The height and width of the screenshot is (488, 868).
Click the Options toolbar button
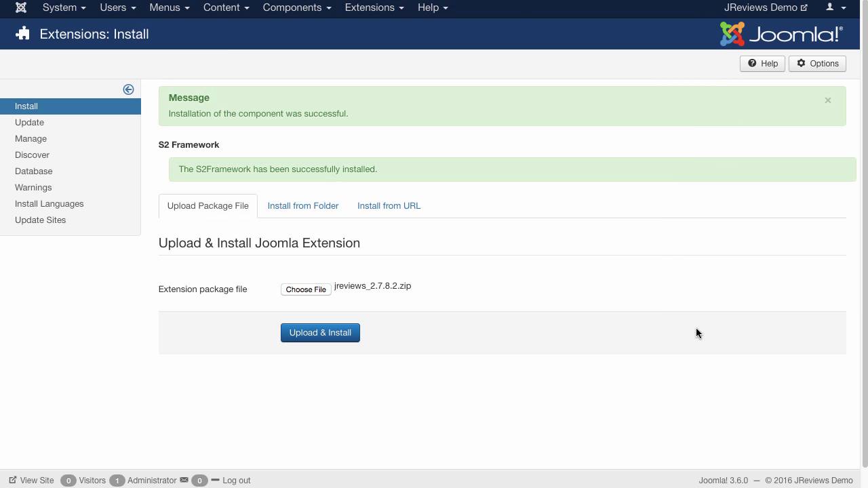point(817,64)
